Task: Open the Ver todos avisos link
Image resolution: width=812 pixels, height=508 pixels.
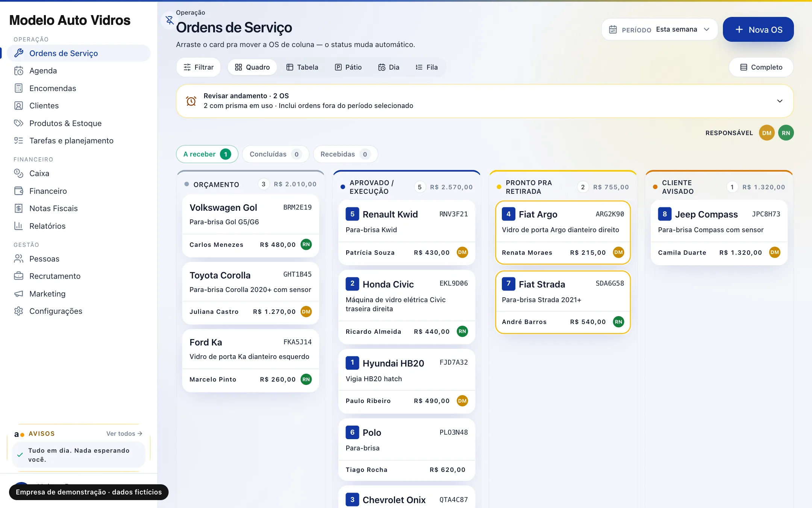Action: point(124,433)
